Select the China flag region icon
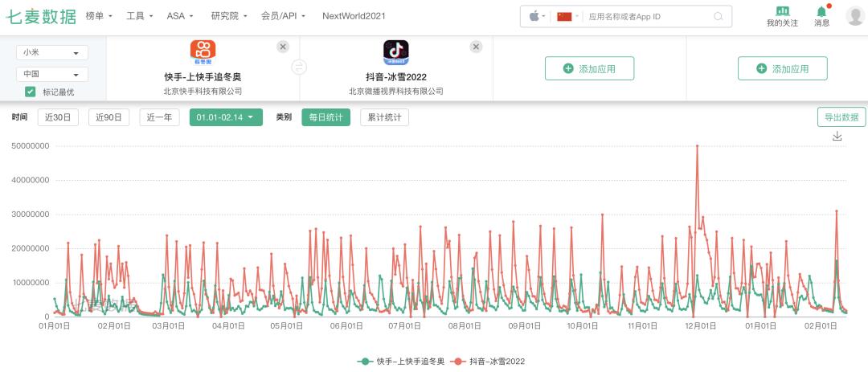868x372 pixels. [564, 17]
